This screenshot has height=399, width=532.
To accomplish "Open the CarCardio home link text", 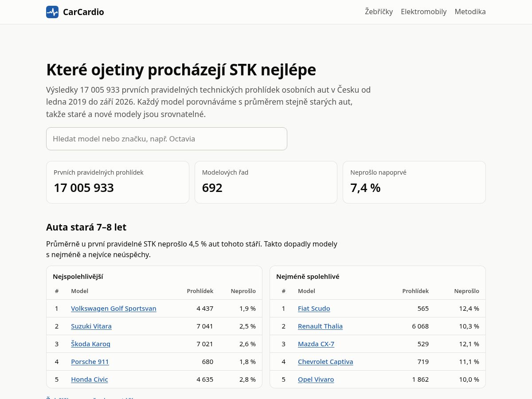I will point(83,12).
